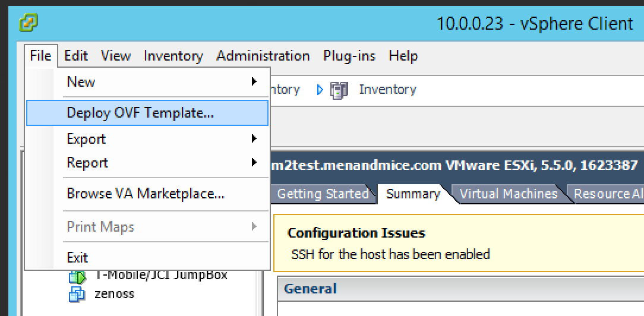Switch to the Getting Started tab
The image size is (644, 316).
coord(323,194)
